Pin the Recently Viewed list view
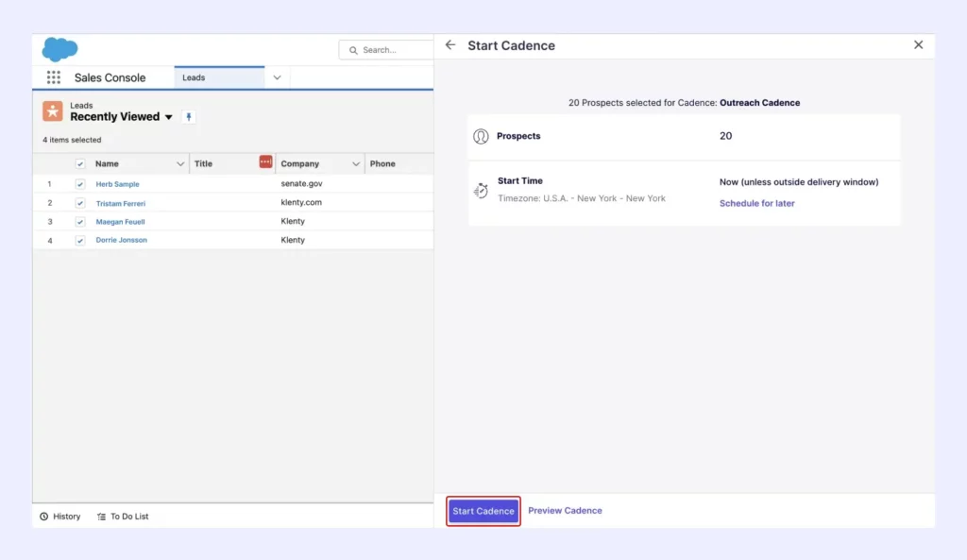967x560 pixels. coord(189,116)
